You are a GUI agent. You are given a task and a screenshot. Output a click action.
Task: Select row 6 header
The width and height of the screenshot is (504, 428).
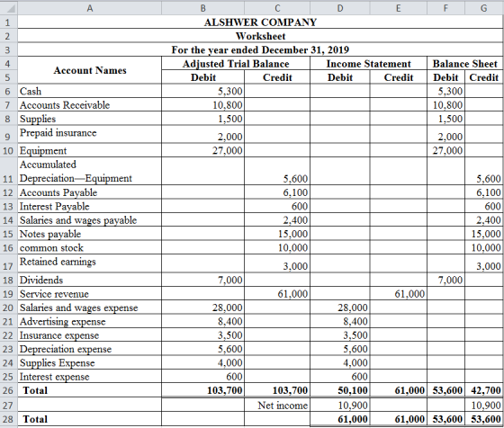[9, 91]
